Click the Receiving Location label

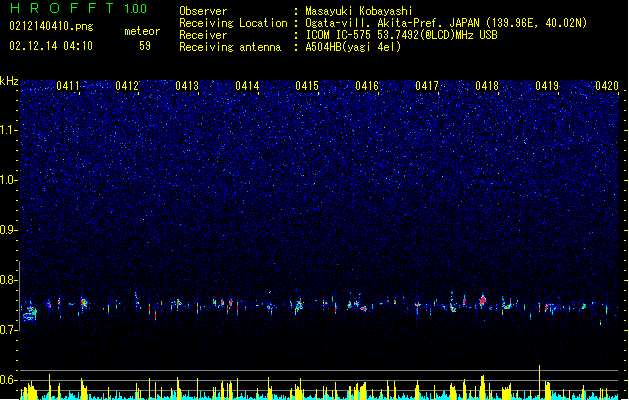pos(233,23)
